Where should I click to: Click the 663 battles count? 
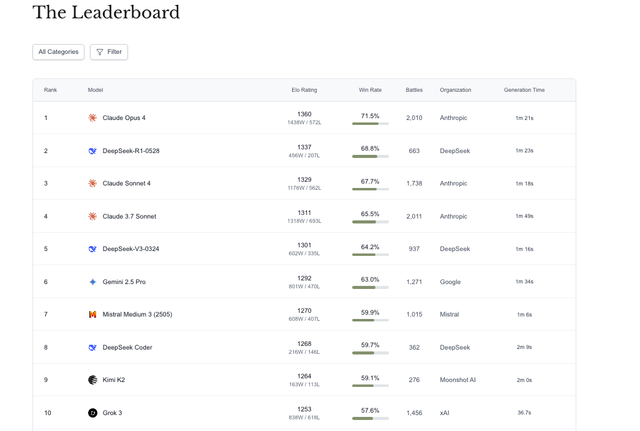[414, 151]
